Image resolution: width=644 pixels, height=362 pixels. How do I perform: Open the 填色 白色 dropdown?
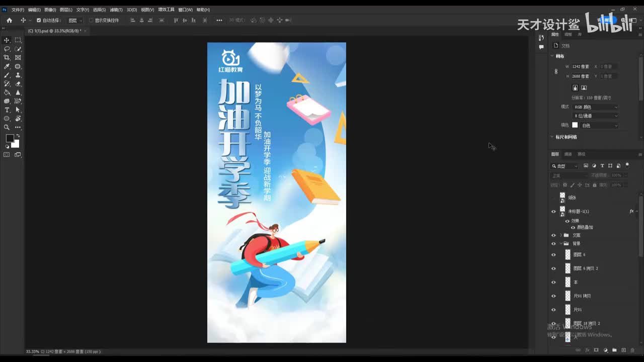(x=599, y=125)
